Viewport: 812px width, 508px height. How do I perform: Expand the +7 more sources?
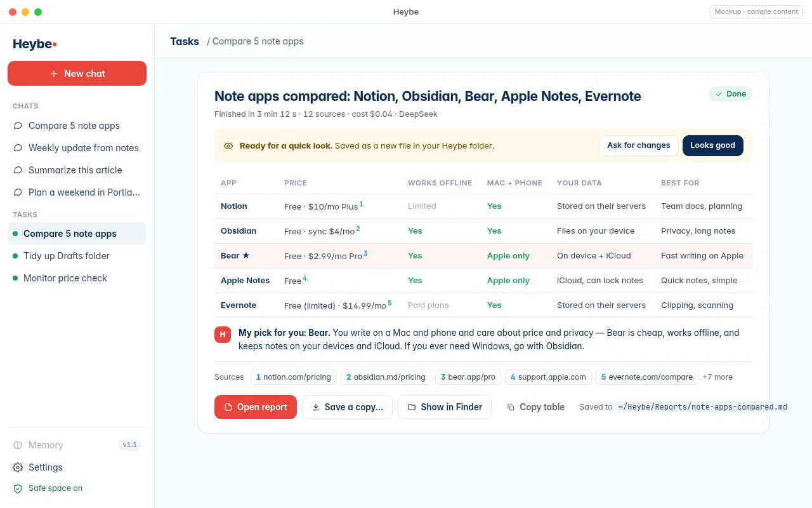pos(717,377)
